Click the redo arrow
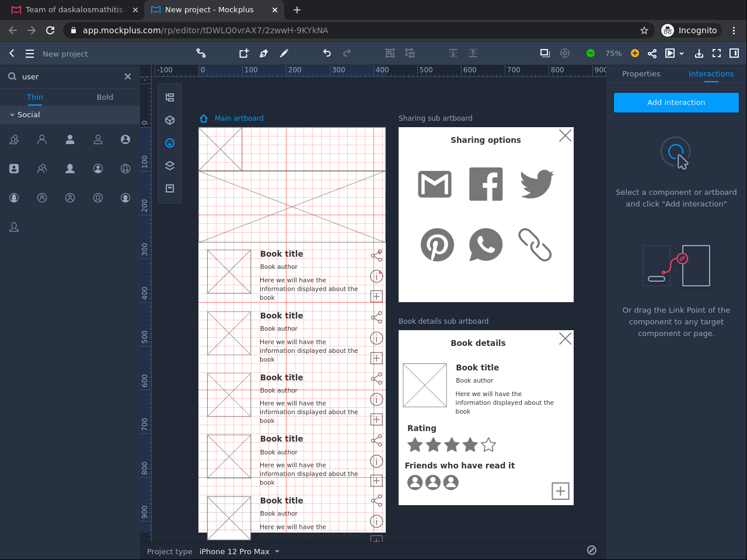The image size is (747, 560). point(347,53)
